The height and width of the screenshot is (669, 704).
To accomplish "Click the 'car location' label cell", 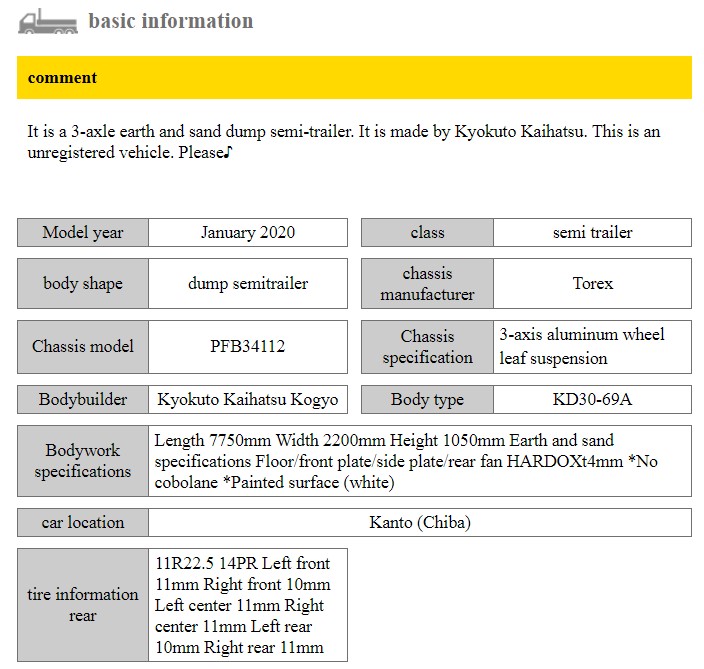I will tap(83, 522).
